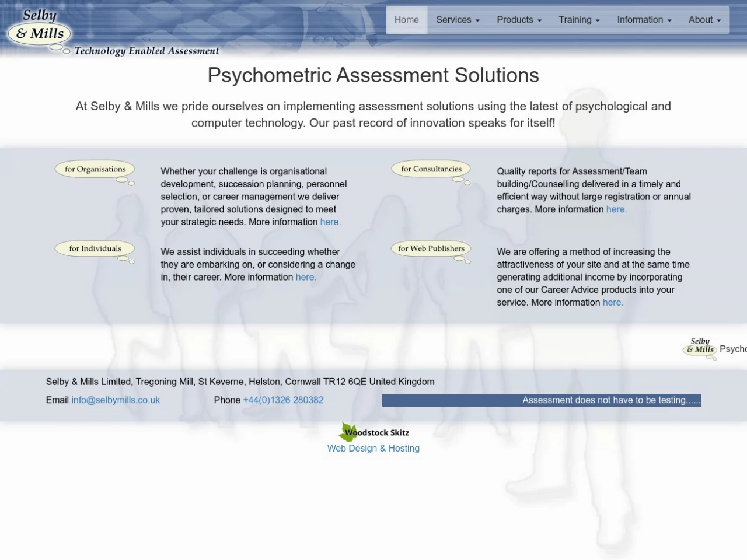Click the 'for Individuals' bubble icon

coord(95,249)
